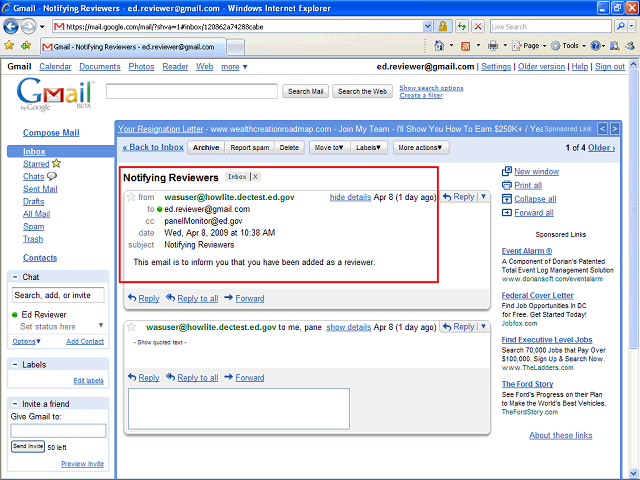This screenshot has height=480, width=640.
Task: Show next sponsored link with right arrow
Action: pos(614,129)
